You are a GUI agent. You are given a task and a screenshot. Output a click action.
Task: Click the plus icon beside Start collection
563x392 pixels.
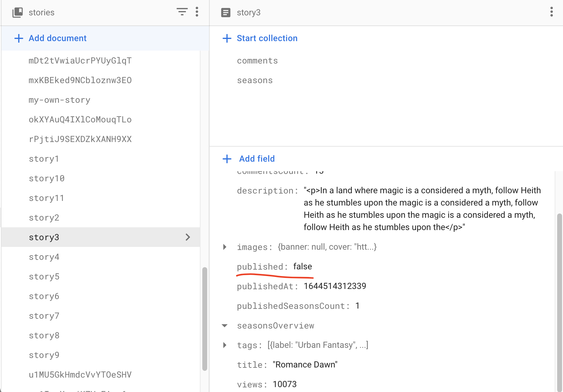tap(227, 38)
